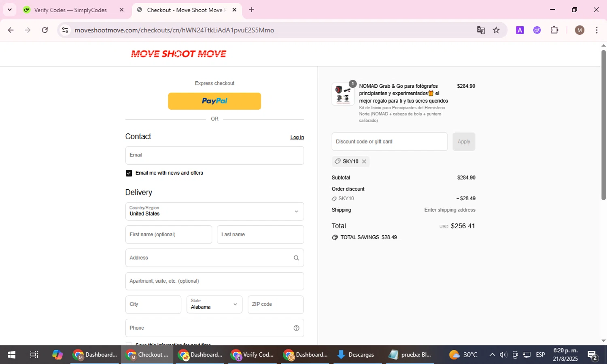Uncheck Email me with news and offers
Viewport: 607px width, 364px height.
click(129, 173)
